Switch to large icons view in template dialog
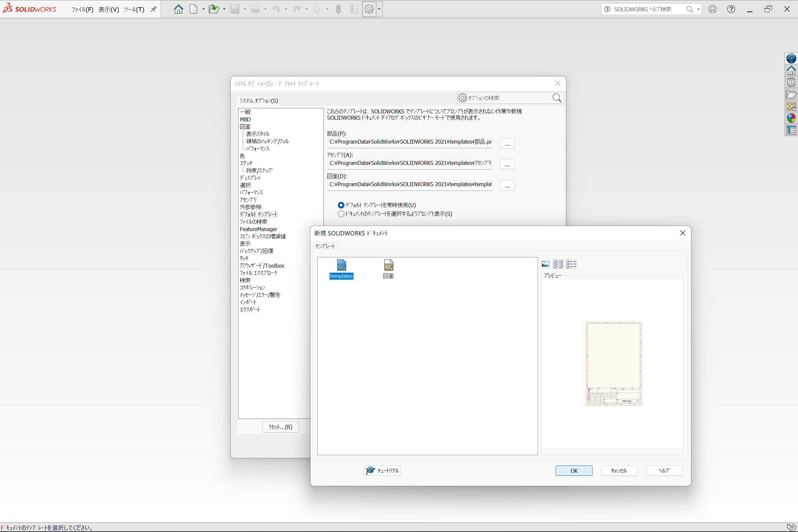The width and height of the screenshot is (798, 532). tap(545, 264)
